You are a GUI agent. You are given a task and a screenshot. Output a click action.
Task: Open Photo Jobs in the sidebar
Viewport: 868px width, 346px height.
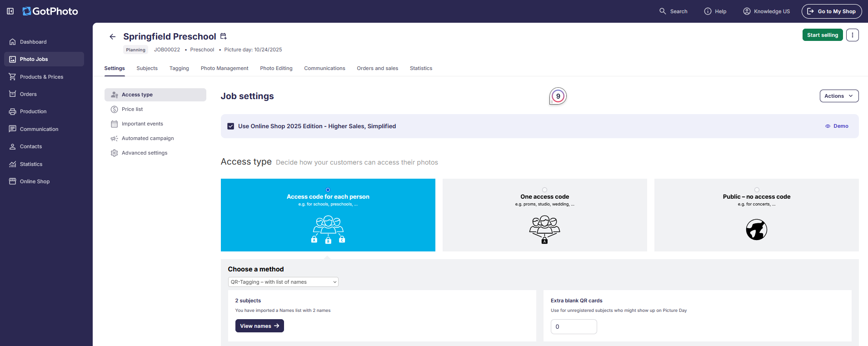tap(44, 59)
